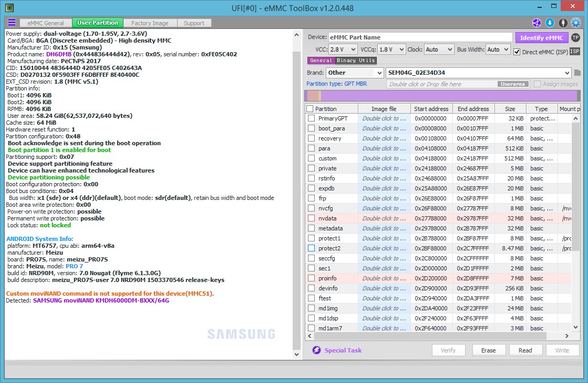The width and height of the screenshot is (588, 383).
Task: Check the frp partition checkbox
Action: point(311,198)
